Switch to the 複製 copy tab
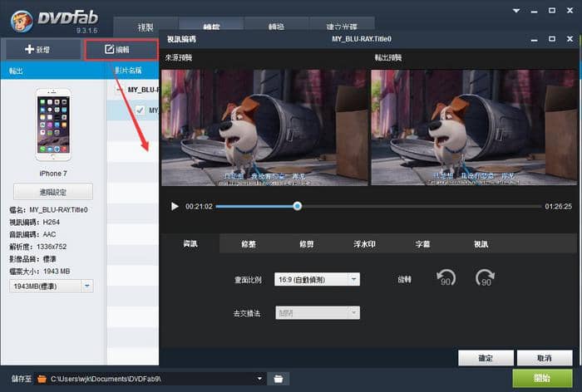This screenshot has width=582, height=392. pyautogui.click(x=145, y=27)
